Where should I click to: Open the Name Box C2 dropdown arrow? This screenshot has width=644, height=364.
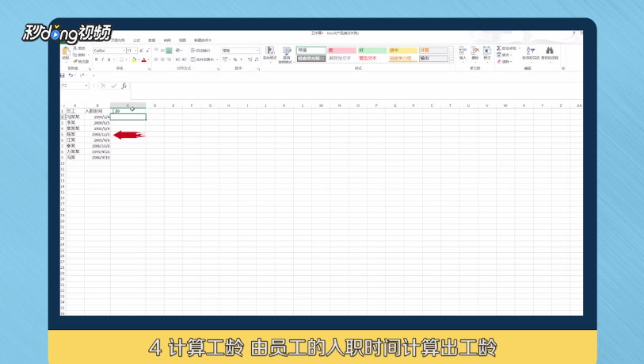point(86,86)
